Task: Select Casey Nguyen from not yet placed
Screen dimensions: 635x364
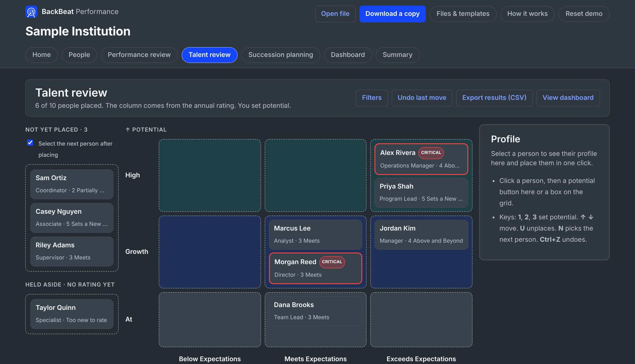Action: 72,218
